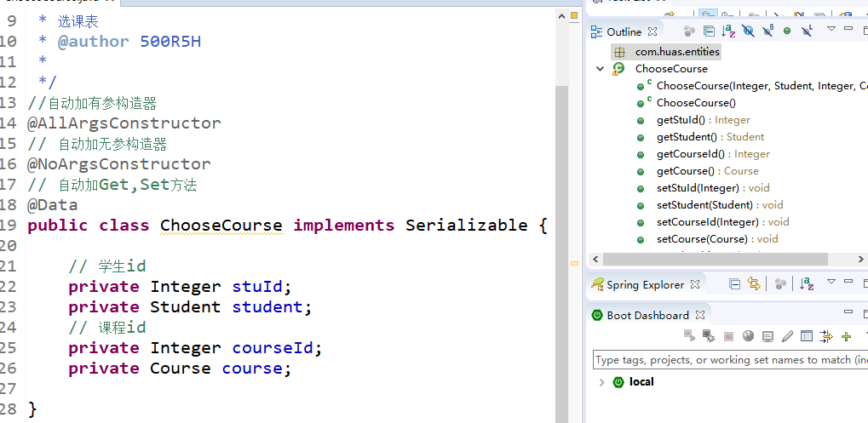Screen dimensions: 868x423
Task: Select getCourse() method in Outline
Action: [708, 171]
